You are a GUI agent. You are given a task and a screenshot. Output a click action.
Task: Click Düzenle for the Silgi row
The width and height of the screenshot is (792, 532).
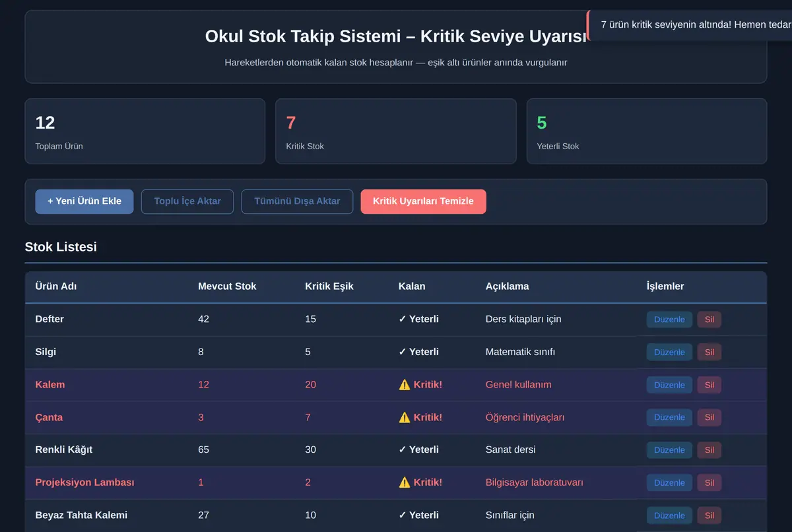[669, 352]
